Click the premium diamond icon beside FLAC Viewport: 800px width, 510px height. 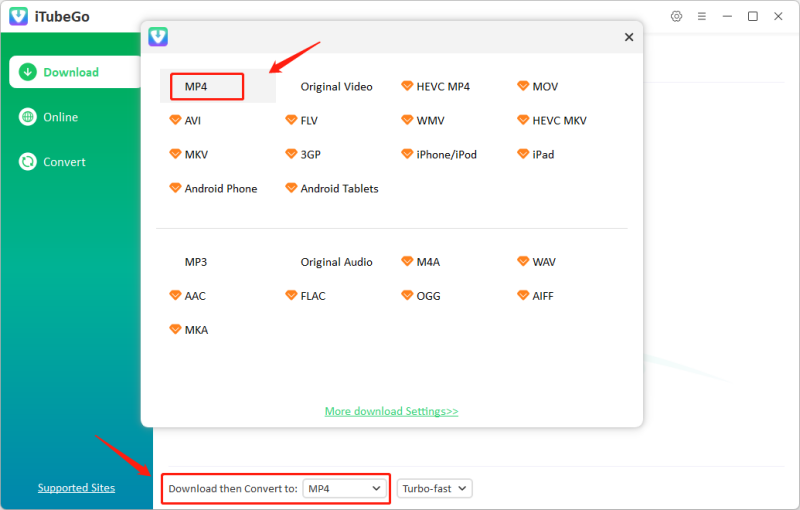(291, 295)
